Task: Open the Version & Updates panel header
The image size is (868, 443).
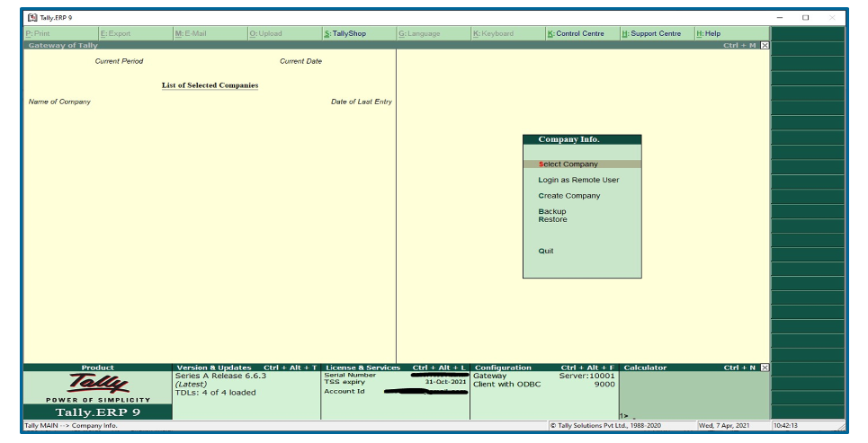Action: coord(246,368)
